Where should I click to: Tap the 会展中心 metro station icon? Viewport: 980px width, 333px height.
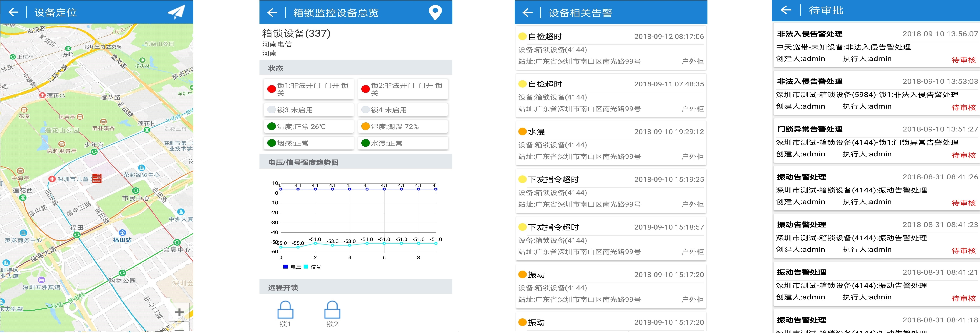(177, 242)
